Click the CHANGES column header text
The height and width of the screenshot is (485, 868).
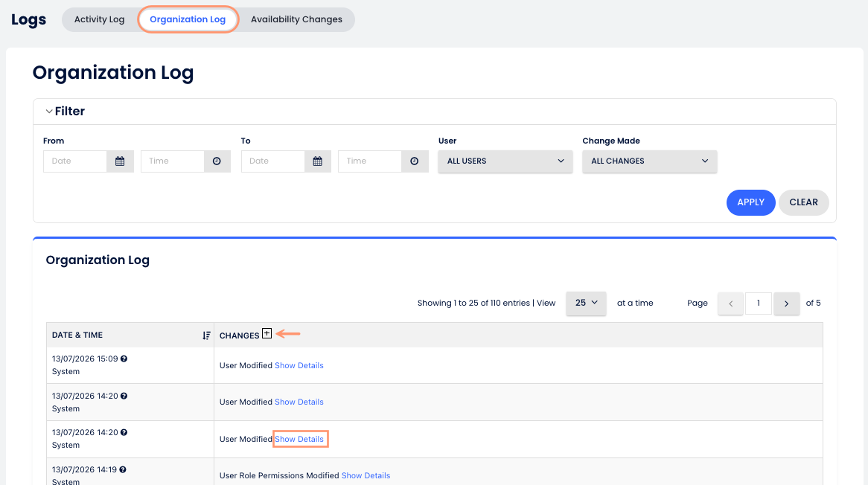(239, 335)
